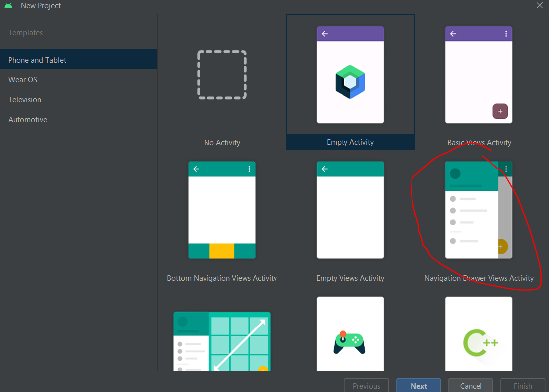Click the Basic Views Activity label
Screen dimensions: 549x392
(x=479, y=143)
